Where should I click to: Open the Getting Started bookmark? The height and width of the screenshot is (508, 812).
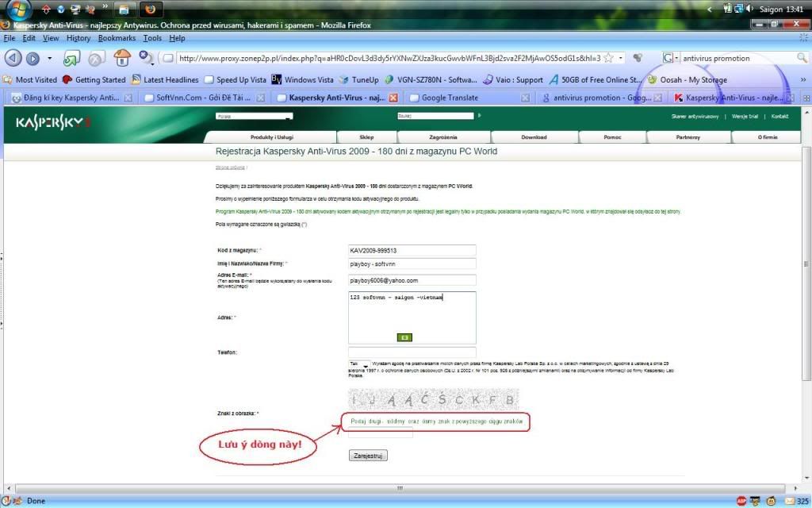click(94, 80)
